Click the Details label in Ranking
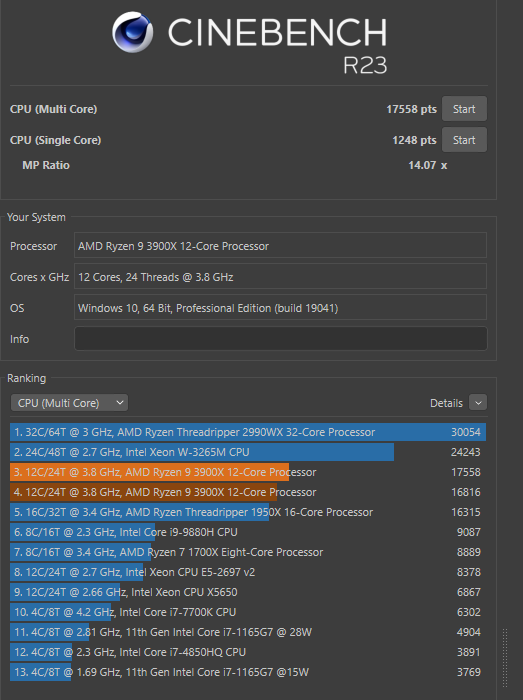The image size is (523, 700). pos(446,403)
